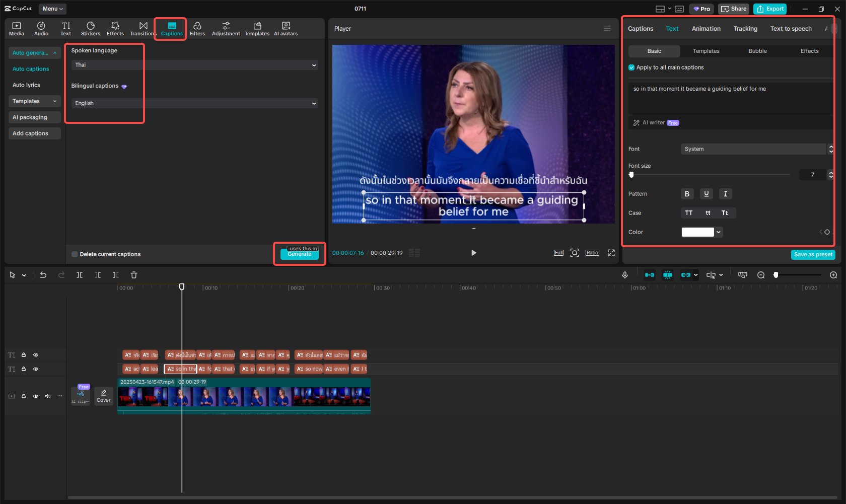The image size is (846, 504).
Task: Open the Filters panel
Action: click(x=197, y=28)
